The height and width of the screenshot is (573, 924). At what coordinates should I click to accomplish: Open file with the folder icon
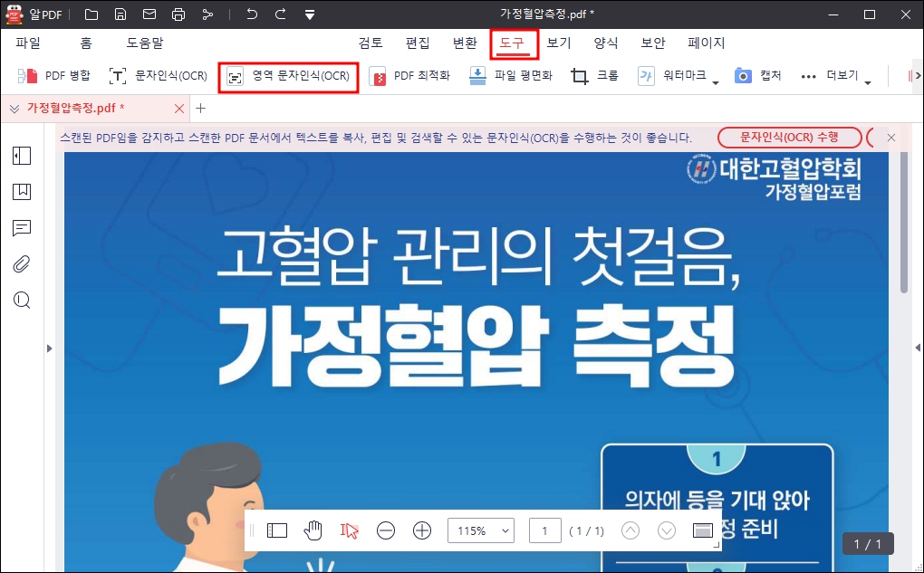(91, 14)
